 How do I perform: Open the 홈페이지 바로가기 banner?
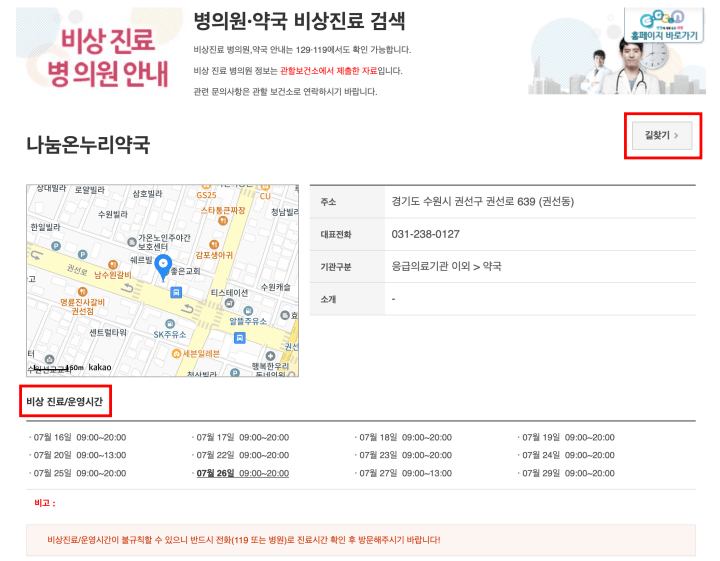(x=664, y=27)
